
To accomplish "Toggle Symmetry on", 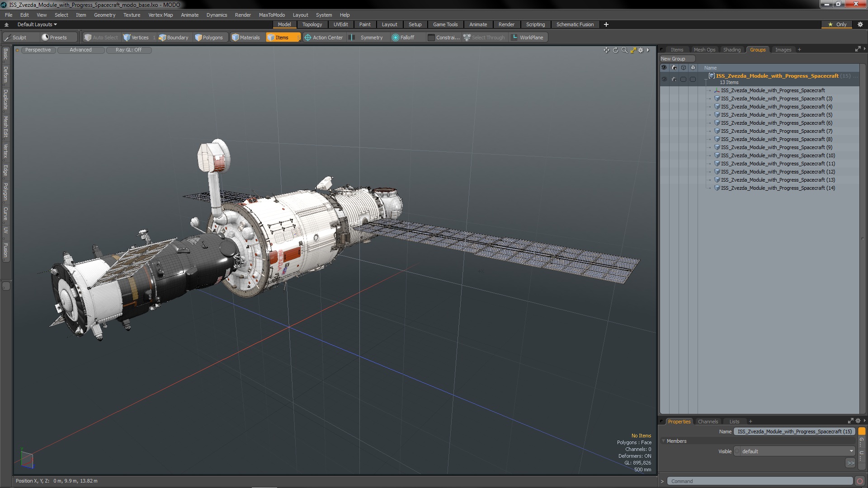I will pyautogui.click(x=367, y=38).
